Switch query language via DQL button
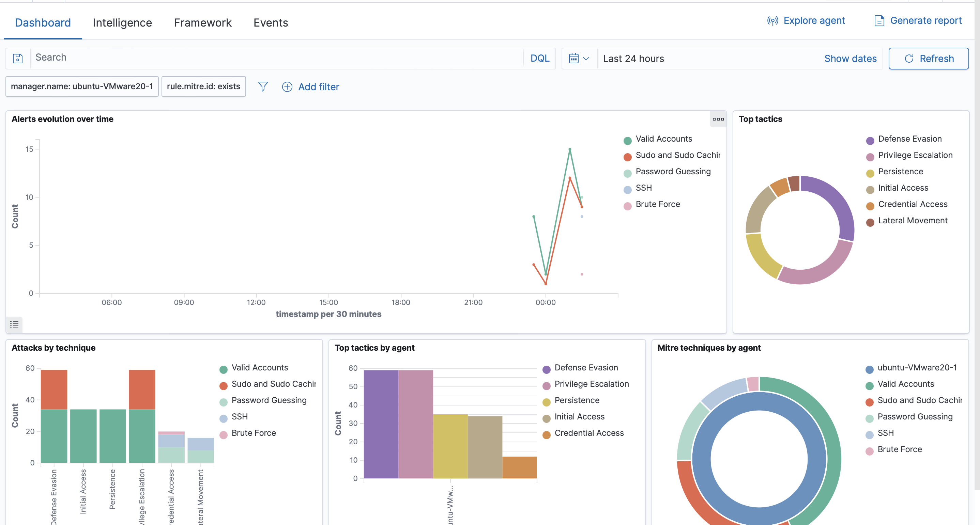Viewport: 980px width, 525px height. coord(539,59)
